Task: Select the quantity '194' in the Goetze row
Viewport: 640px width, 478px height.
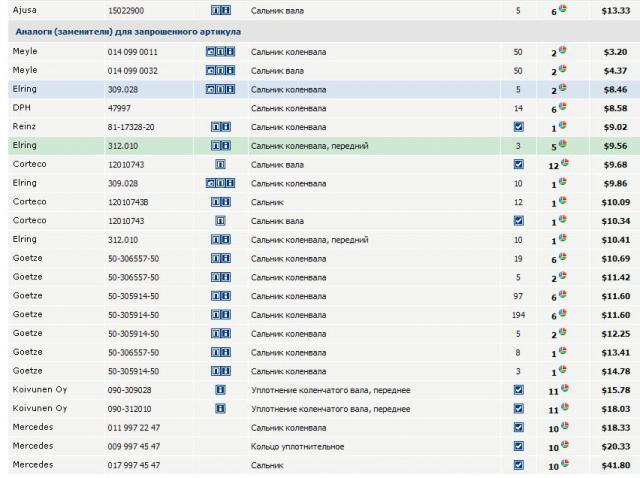Action: (518, 315)
